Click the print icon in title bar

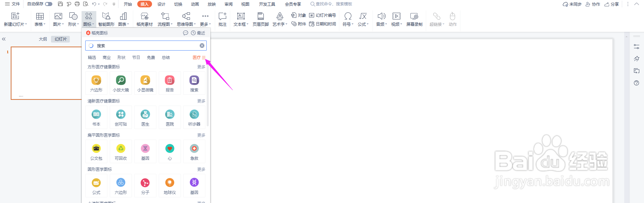[77, 4]
